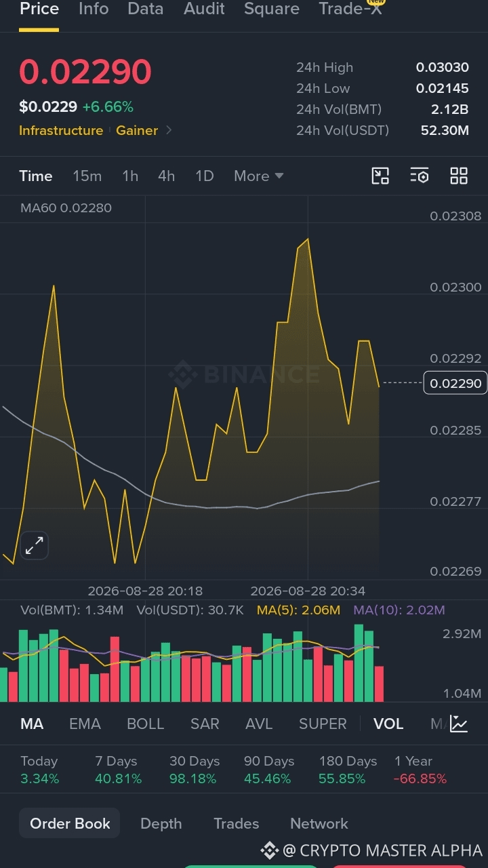Click the 90 Days 45.46% performance
Image resolution: width=488 pixels, height=868 pixels.
[x=268, y=770]
